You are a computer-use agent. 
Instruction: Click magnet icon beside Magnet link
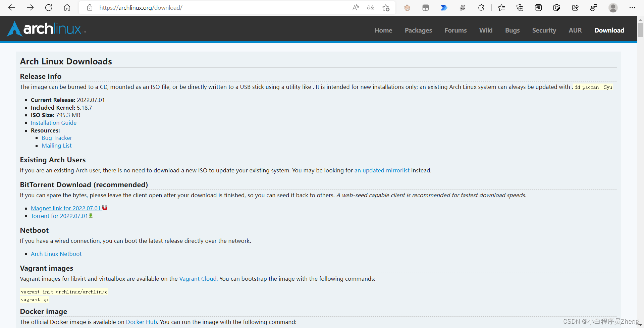coord(105,208)
